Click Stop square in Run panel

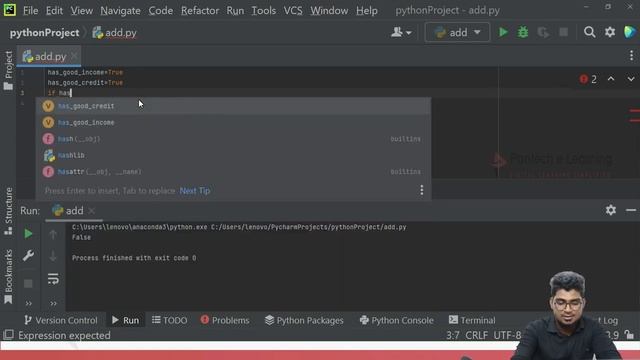(28, 283)
